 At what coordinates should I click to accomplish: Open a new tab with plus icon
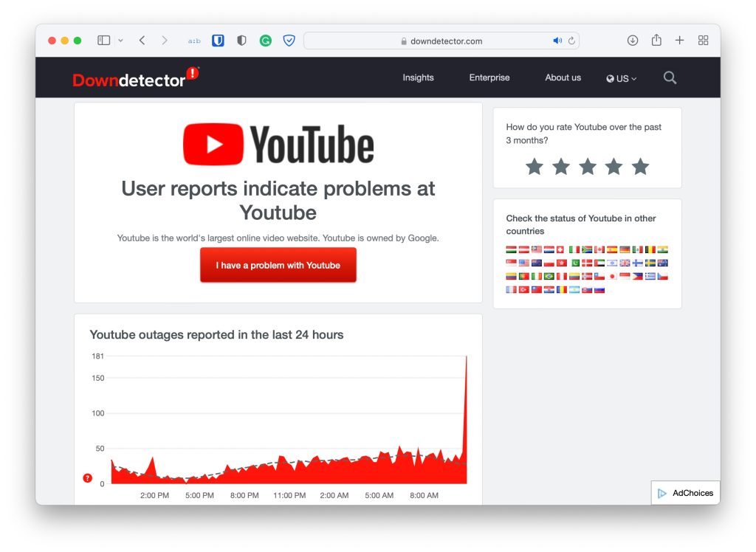[679, 41]
